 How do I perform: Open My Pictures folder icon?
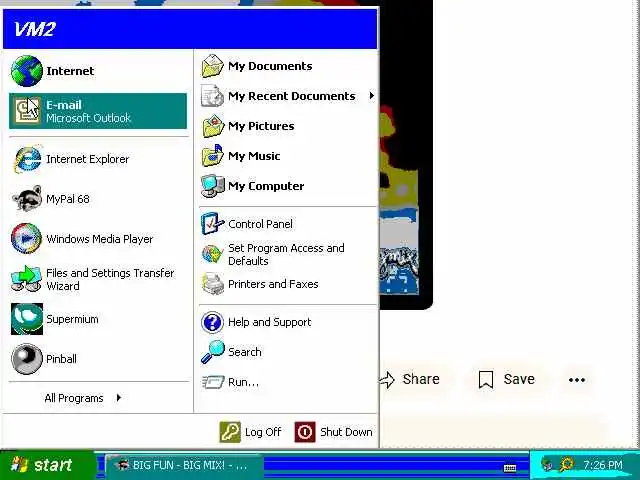point(213,126)
